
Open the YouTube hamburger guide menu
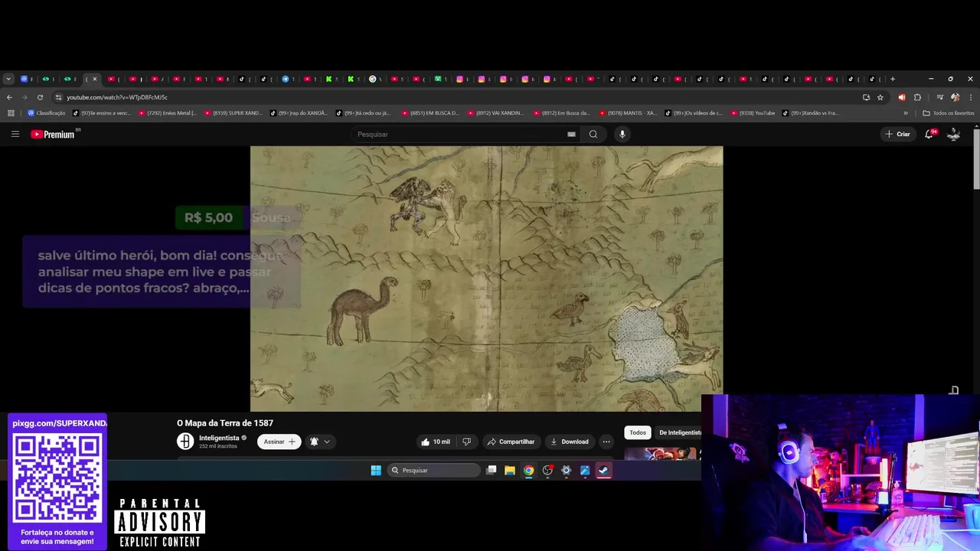pos(15,134)
